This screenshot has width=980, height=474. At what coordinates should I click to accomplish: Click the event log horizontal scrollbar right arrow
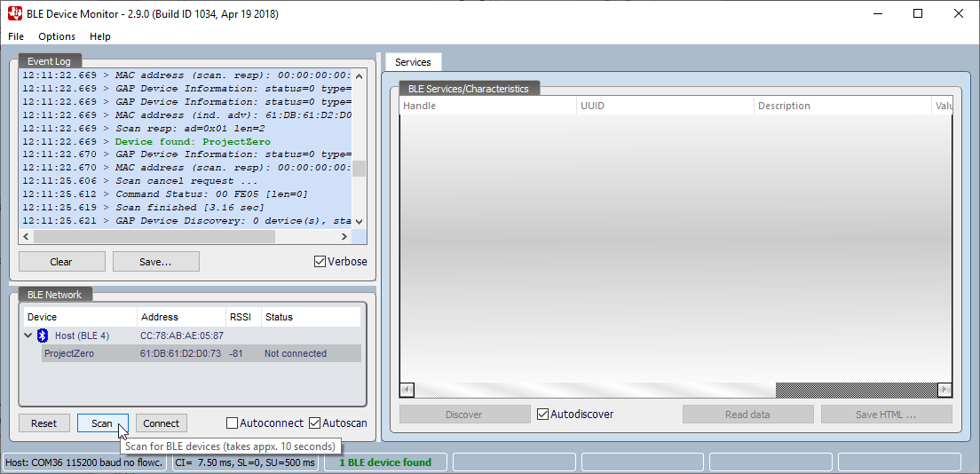(x=345, y=237)
